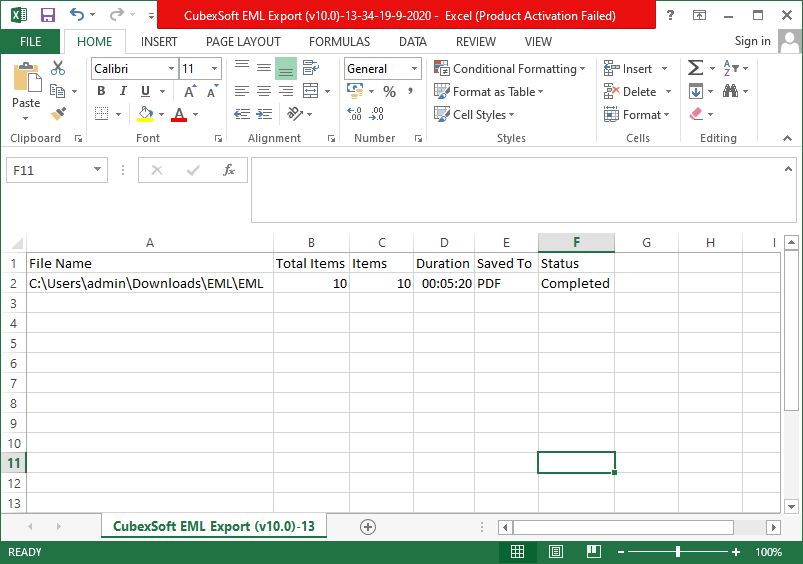Toggle Bottom Align for cells
Screen dimensions: 803x564
click(286, 69)
